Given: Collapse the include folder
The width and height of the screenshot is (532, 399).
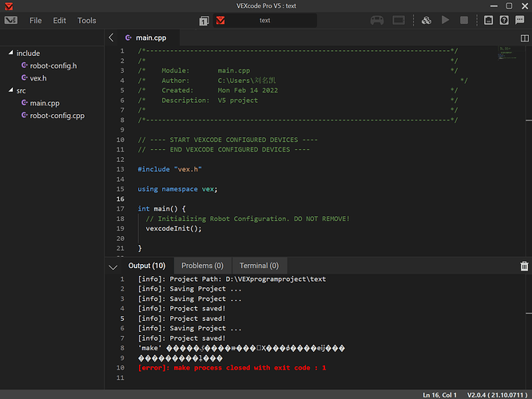Looking at the screenshot, I should coord(11,53).
